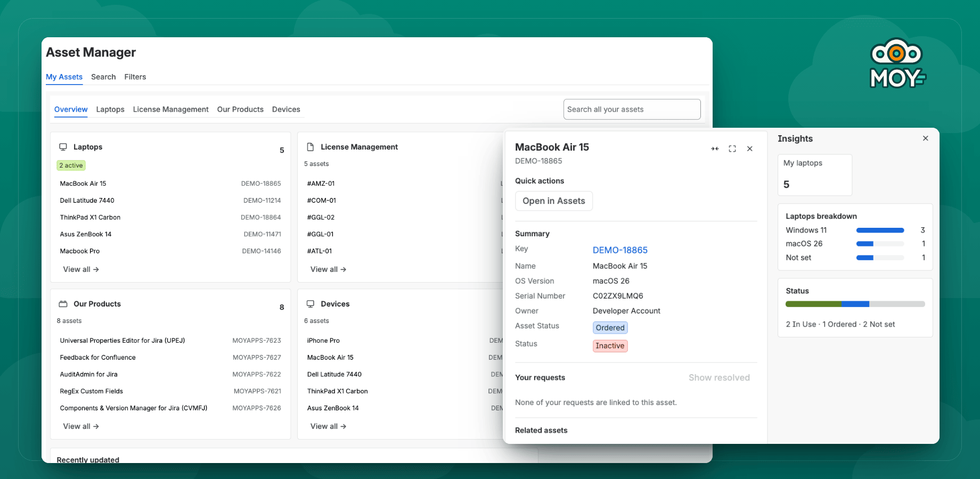The image size is (980, 479).
Task: Click the Devices card monitor icon
Action: click(311, 304)
